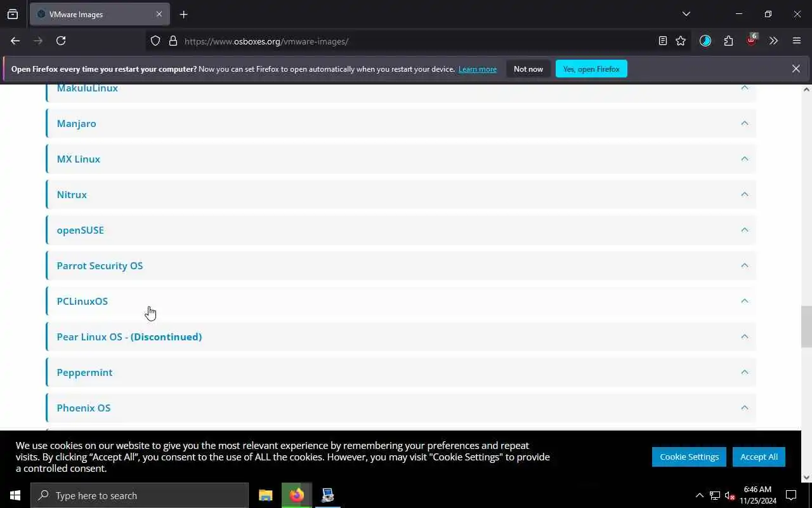Viewport: 812px width, 508px height.
Task: Click Yes, open Firefox button
Action: 591,69
